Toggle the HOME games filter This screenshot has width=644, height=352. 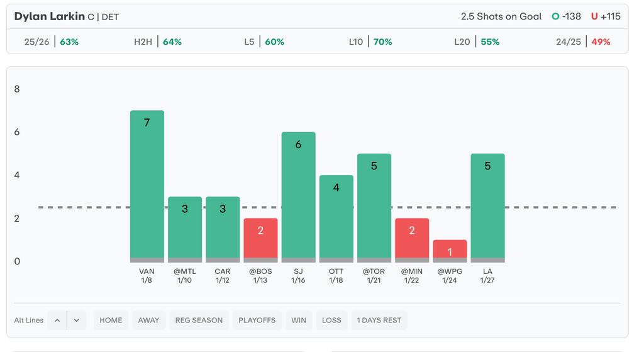111,321
